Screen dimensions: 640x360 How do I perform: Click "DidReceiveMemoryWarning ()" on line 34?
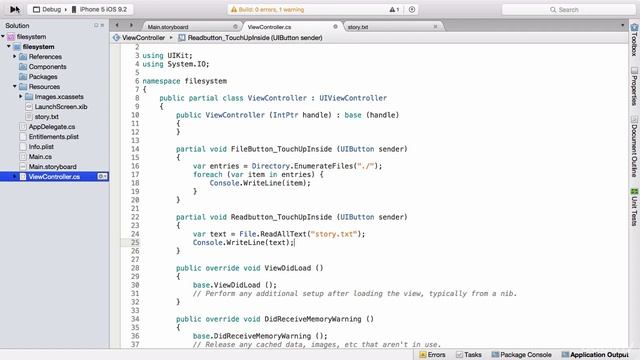pyautogui.click(x=319, y=319)
